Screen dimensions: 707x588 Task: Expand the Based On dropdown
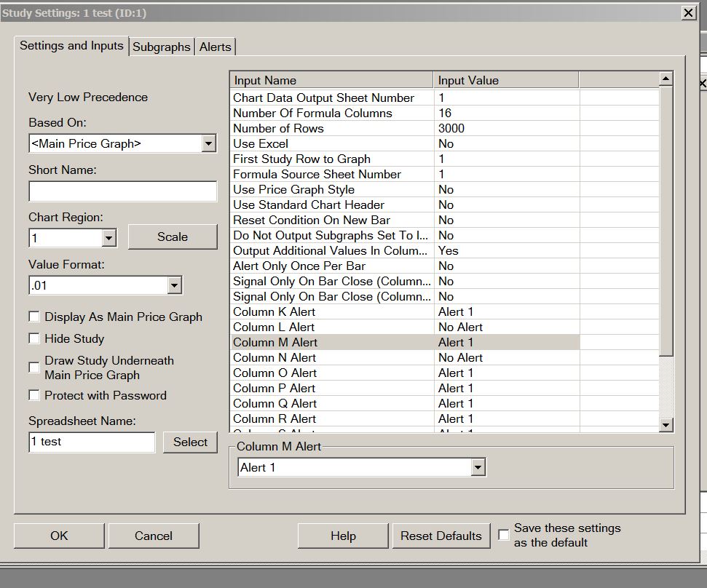point(209,143)
